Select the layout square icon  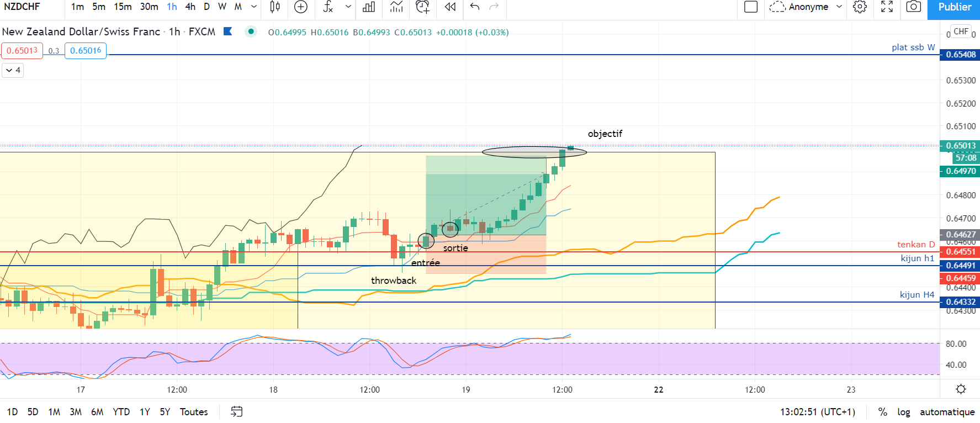(x=751, y=7)
